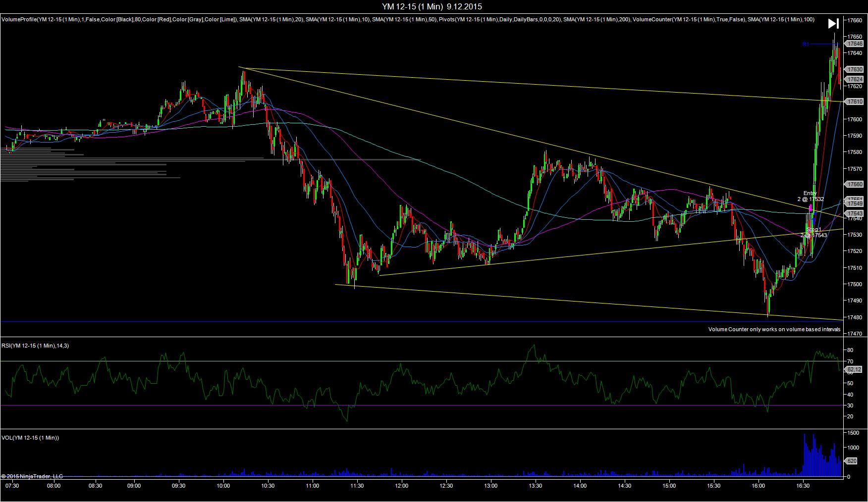Click the 13:00 time axis label
The height and width of the screenshot is (502, 868).
[491, 486]
